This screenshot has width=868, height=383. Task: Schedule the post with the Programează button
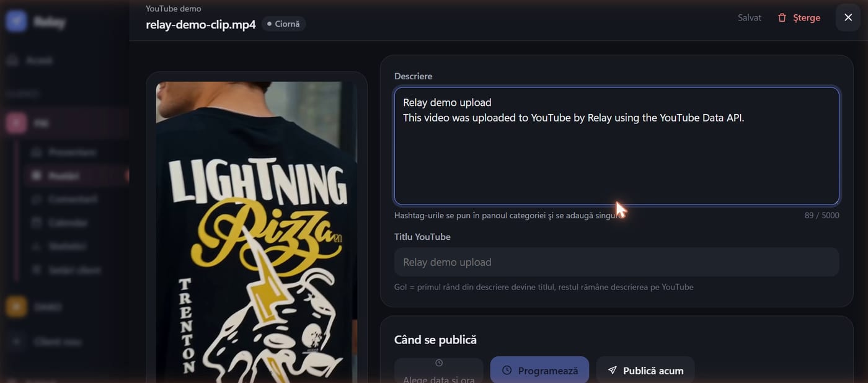(x=539, y=370)
